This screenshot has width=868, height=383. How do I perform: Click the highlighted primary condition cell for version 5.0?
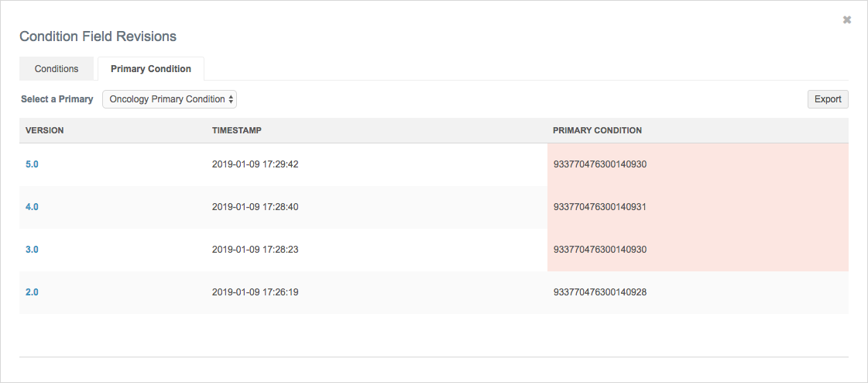click(599, 164)
